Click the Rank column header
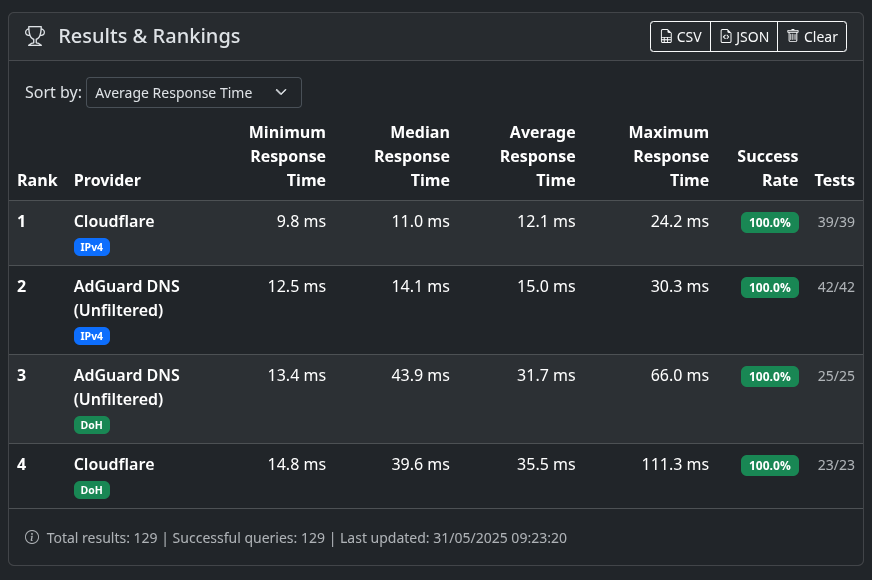Screen dimensions: 872x580 [37, 180]
